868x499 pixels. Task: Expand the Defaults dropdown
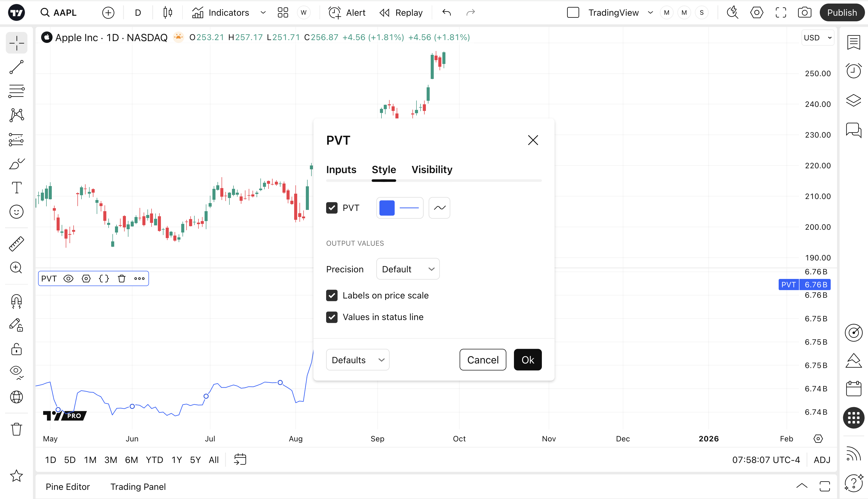click(357, 360)
